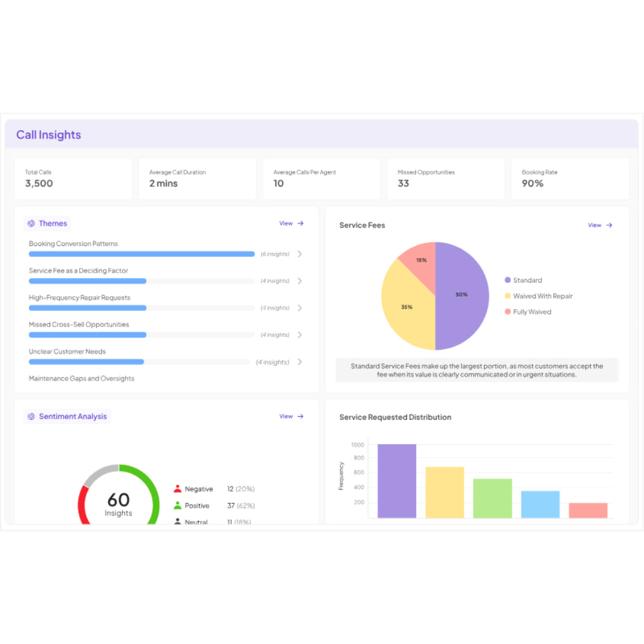Expand Booking Conversion Patterns insights
Viewport: 644px width, 644px height.
tap(299, 254)
